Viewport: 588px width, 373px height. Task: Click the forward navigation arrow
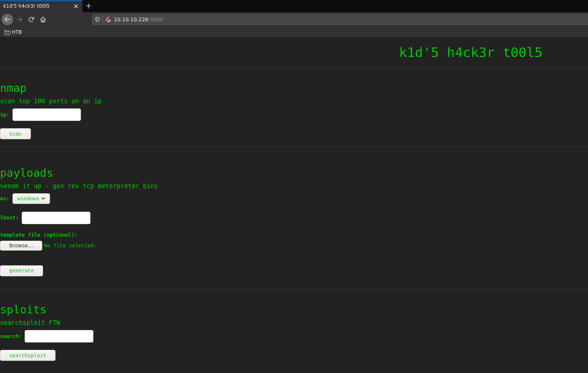point(19,19)
